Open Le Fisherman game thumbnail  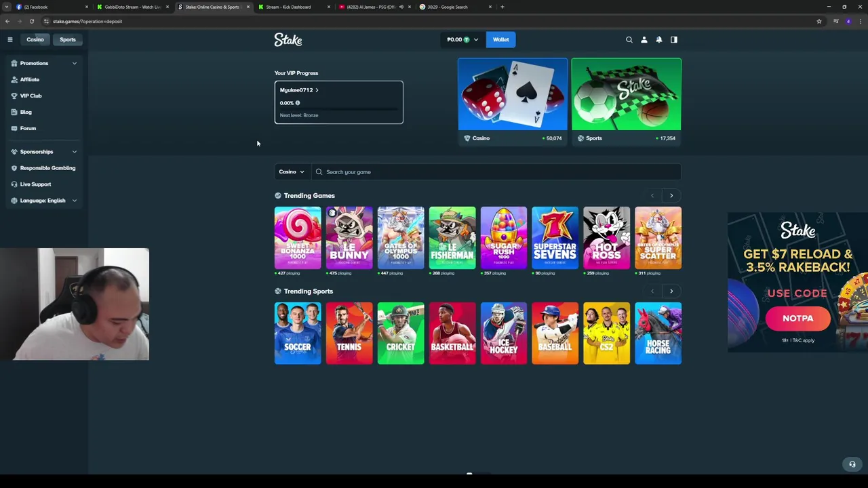tap(452, 238)
